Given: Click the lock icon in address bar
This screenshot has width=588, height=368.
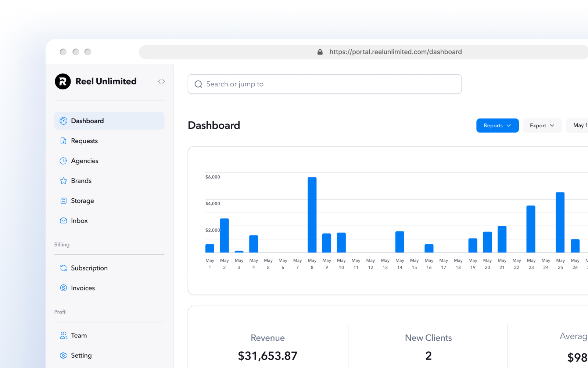Looking at the screenshot, I should coord(320,52).
